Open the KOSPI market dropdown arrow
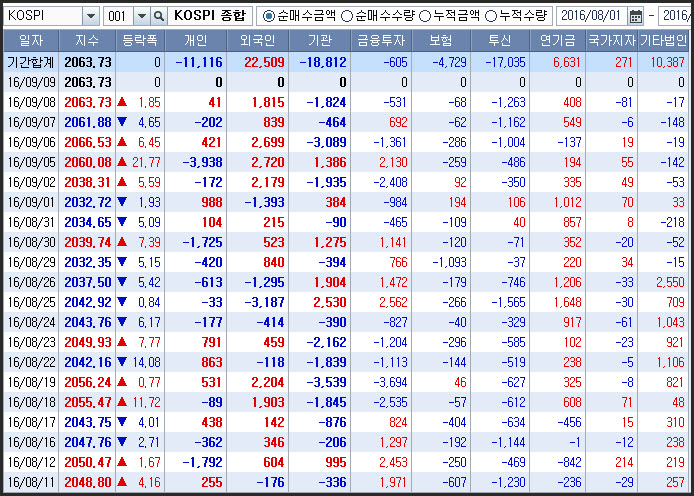Screen dimensions: 694x496 (x=91, y=16)
